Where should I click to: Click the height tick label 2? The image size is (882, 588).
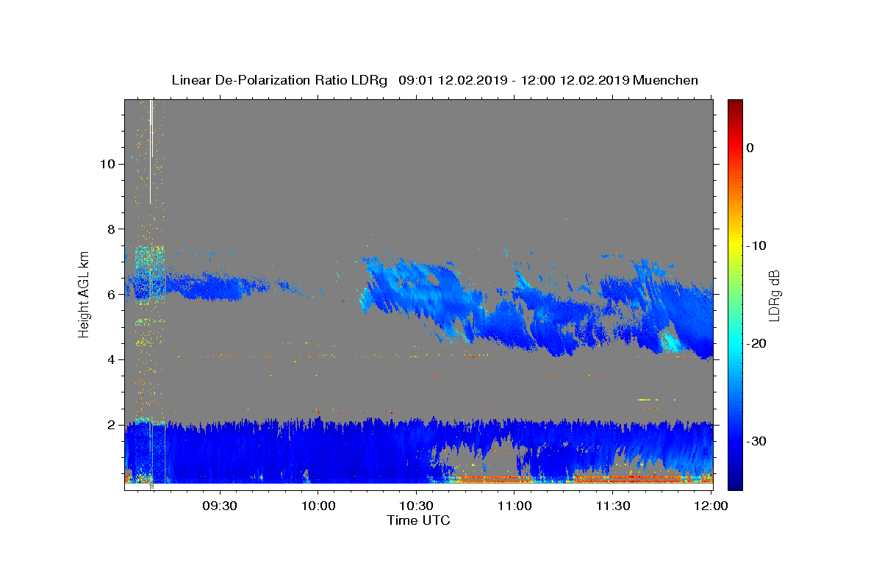[113, 425]
